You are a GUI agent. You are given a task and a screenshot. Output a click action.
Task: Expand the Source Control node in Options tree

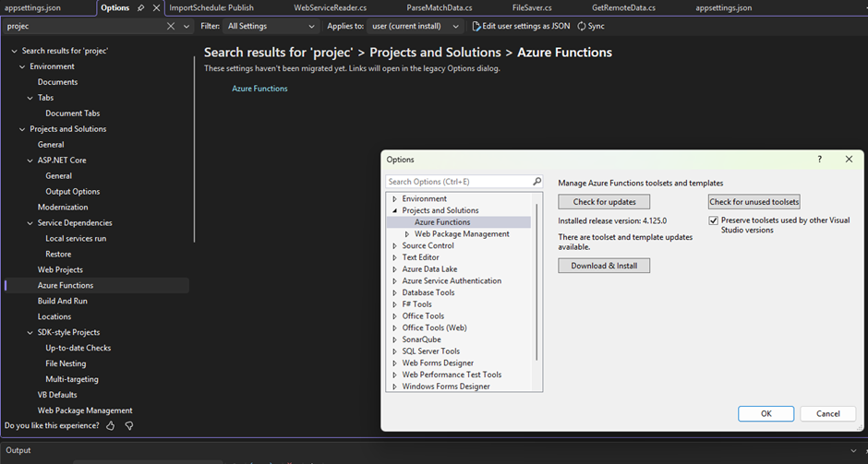pos(395,246)
